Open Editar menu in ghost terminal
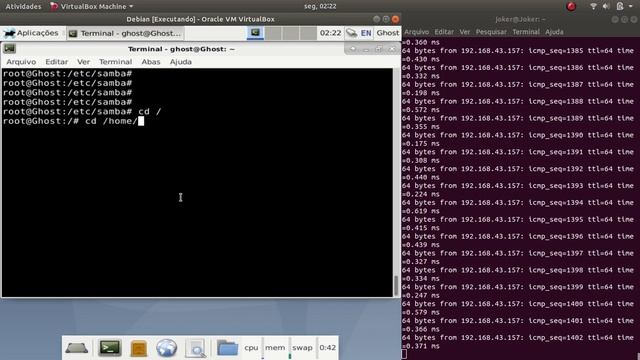Viewport: 640px width, 360px height. (57, 62)
